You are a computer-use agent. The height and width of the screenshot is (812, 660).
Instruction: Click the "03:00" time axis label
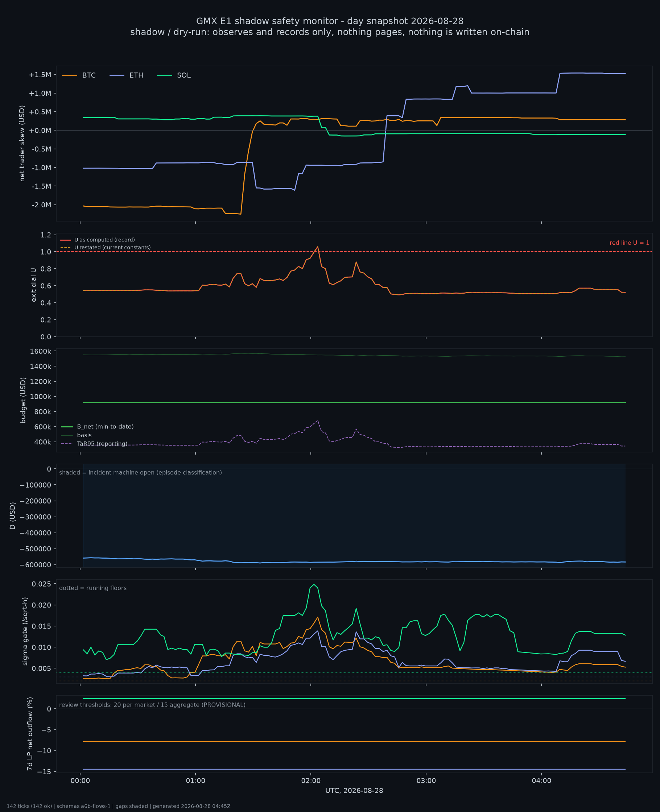[426, 781]
